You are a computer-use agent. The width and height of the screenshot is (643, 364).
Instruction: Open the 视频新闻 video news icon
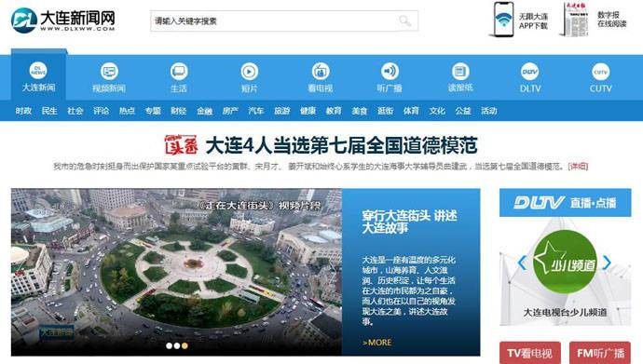tap(109, 72)
